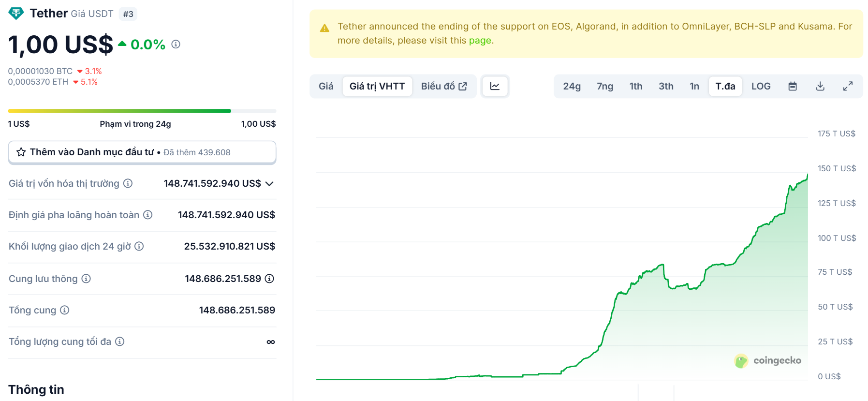Select 7ng time range
The image size is (868, 401).
[x=605, y=86]
